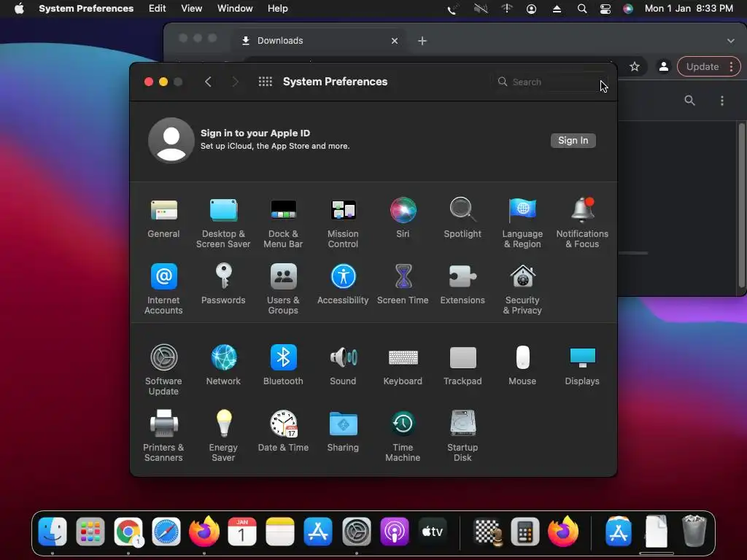Open Software Update preferences
Image resolution: width=747 pixels, height=560 pixels.
(163, 370)
